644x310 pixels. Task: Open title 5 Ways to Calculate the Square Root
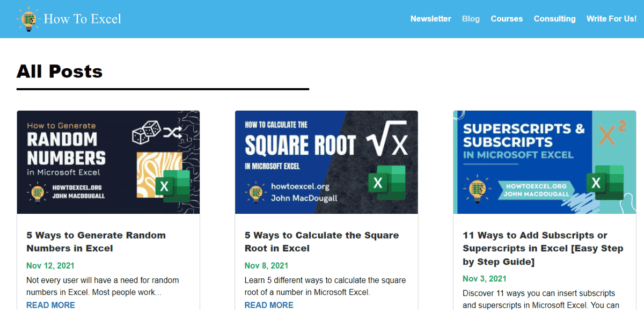[321, 242]
